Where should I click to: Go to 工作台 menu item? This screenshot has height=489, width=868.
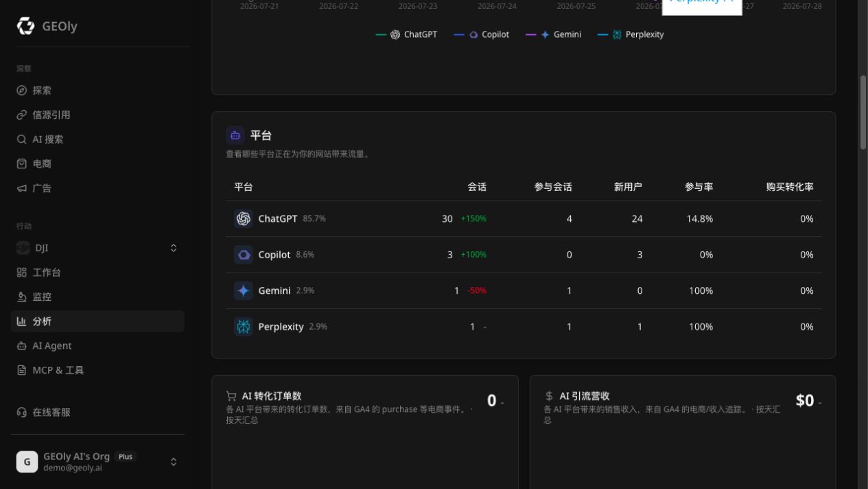(x=97, y=273)
